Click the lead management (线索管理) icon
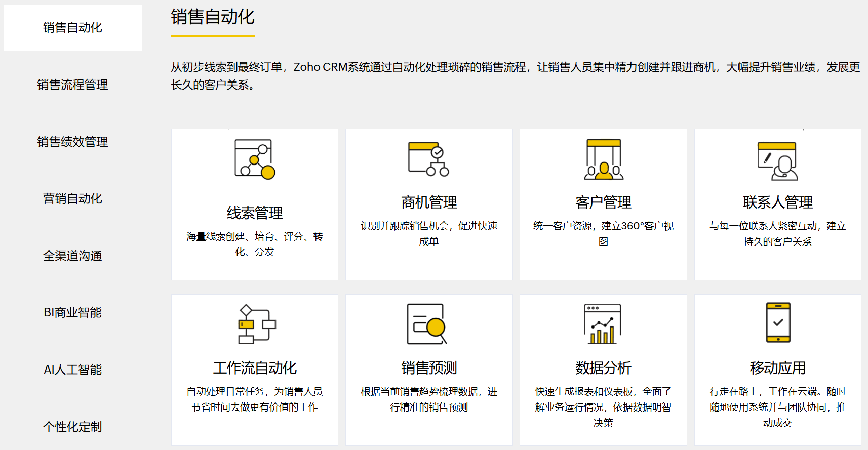Viewport: 868px width, 450px height. [x=255, y=159]
